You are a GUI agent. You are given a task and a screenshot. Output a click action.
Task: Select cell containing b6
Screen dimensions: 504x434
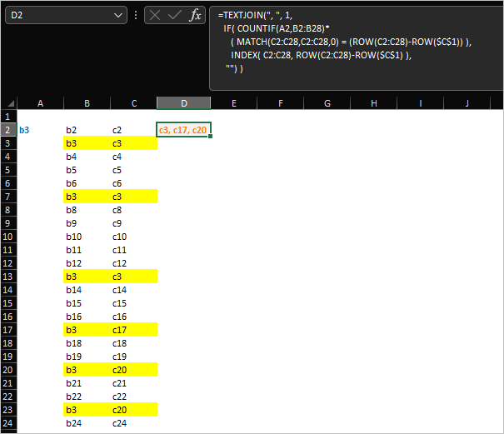click(87, 183)
